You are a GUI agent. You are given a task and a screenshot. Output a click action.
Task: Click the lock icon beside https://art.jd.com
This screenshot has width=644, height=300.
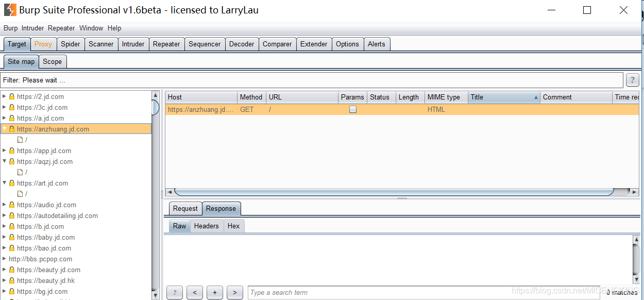(12, 183)
